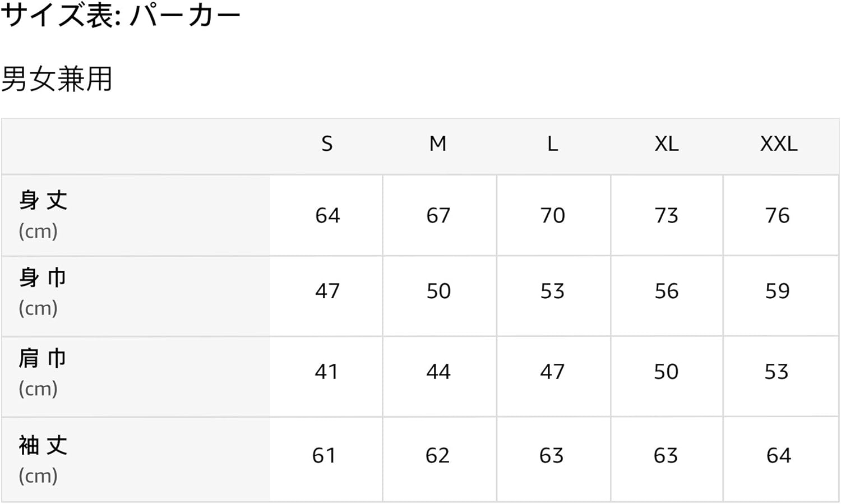Click 身巾 value 50 for size M
This screenshot has height=504, width=841.
pyautogui.click(x=438, y=291)
